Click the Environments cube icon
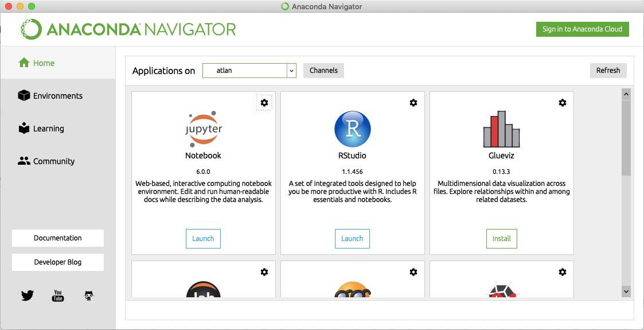Image resolution: width=644 pixels, height=330 pixels. point(24,95)
